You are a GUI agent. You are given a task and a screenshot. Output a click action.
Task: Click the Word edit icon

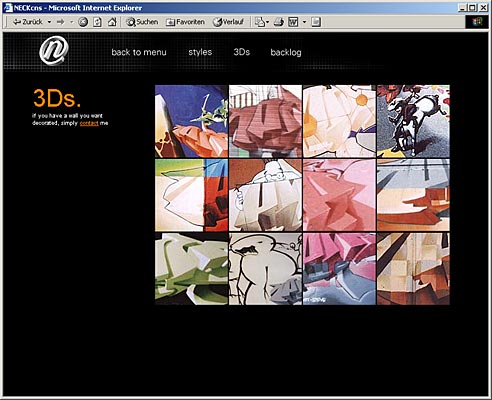pos(293,22)
